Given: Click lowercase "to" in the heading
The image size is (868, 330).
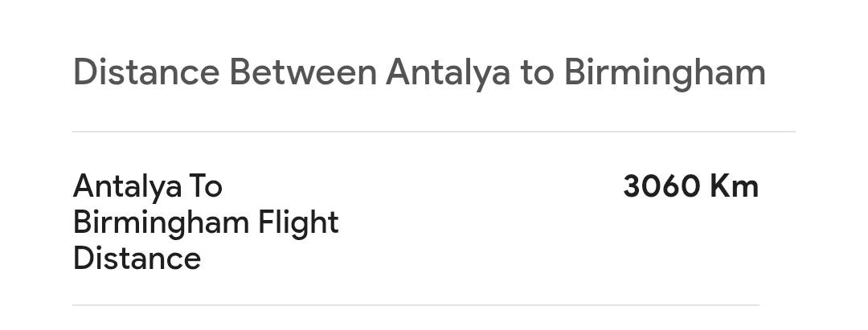Looking at the screenshot, I should (537, 72).
